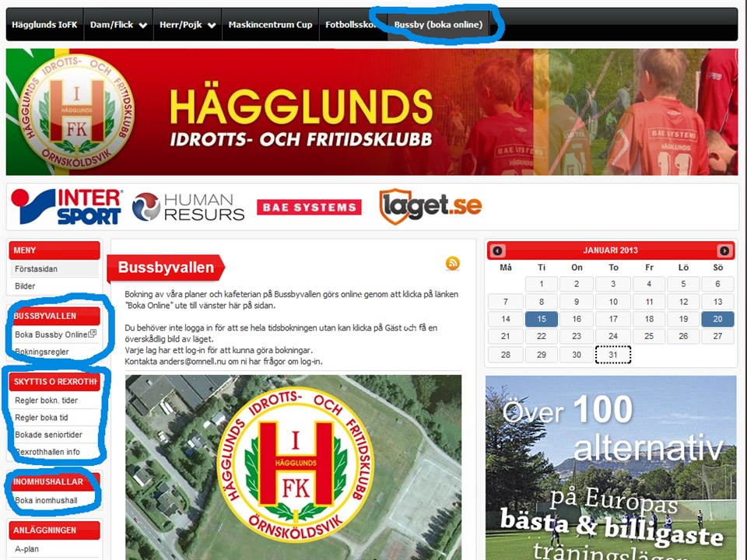
Task: Click the Intersport sponsor logo
Action: point(67,206)
